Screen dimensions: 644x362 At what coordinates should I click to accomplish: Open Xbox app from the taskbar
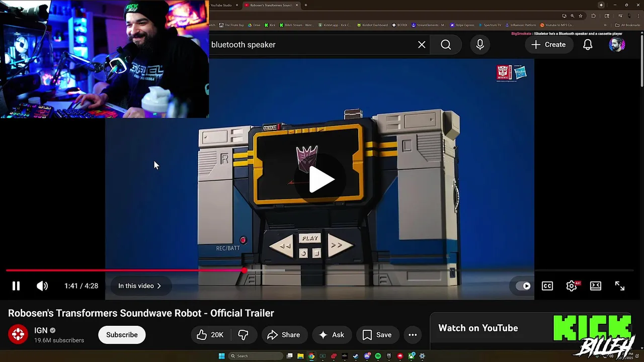411,356
